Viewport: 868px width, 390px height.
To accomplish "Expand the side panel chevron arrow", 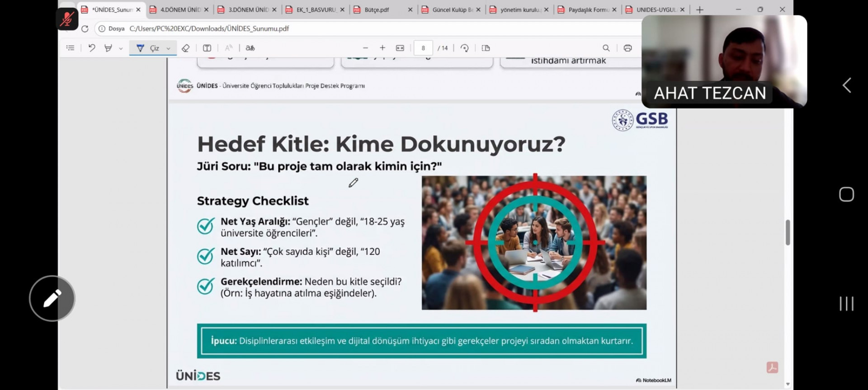I will click(x=847, y=85).
